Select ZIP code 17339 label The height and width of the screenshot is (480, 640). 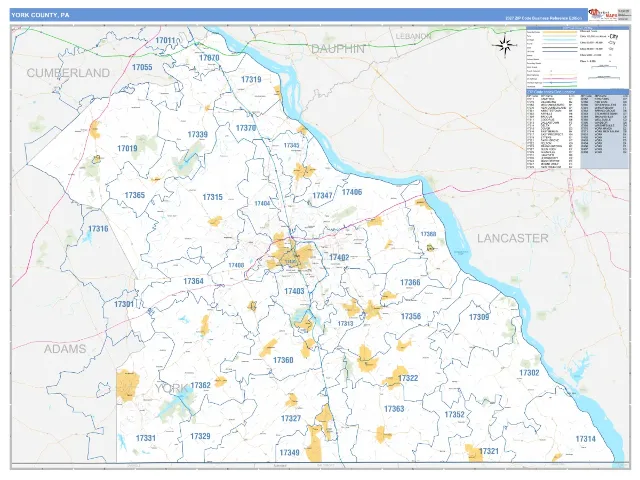198,134
